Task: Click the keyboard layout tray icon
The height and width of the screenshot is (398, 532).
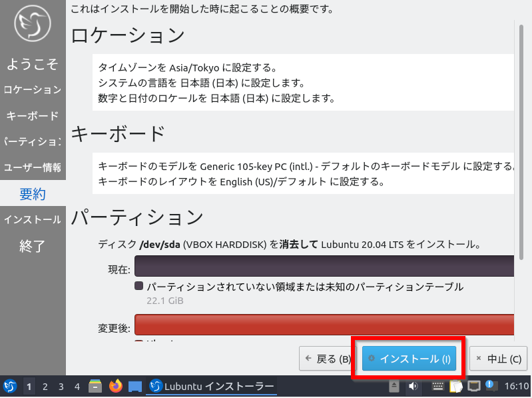Action: click(437, 386)
